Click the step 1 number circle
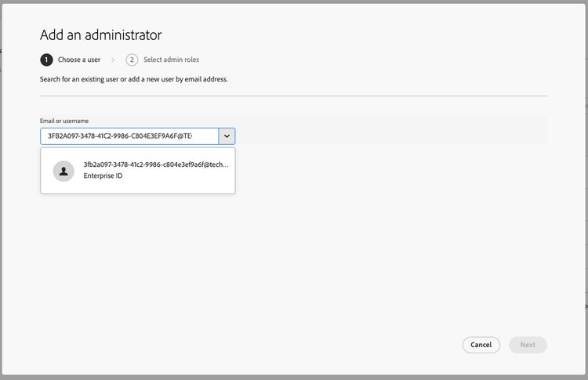 coord(46,60)
